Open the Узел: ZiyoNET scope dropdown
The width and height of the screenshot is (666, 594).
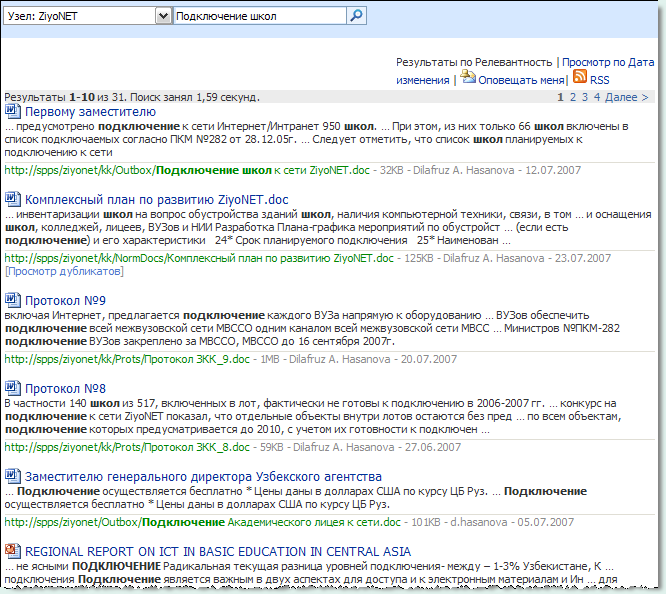pos(87,16)
